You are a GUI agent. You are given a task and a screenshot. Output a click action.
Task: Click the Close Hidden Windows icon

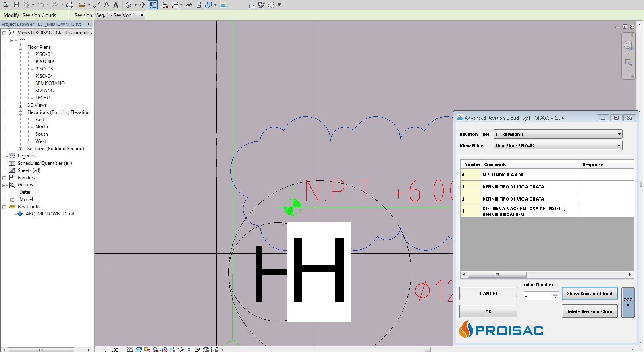click(165, 5)
